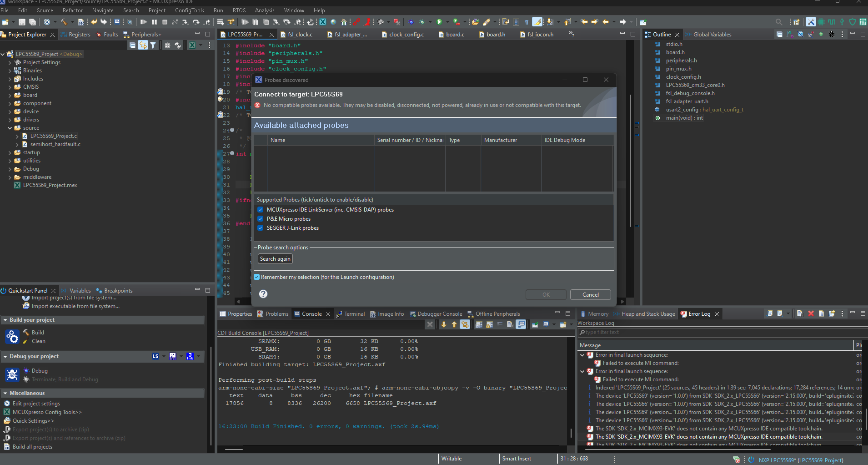Click Cancel in Probes discovered dialog

click(x=591, y=295)
